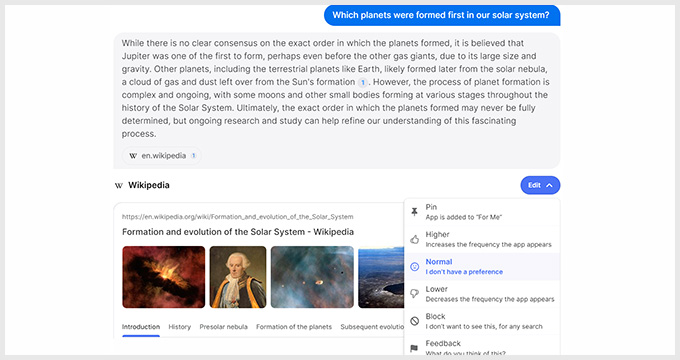The image size is (680, 360).
Task: Choose Lower to decrease app frequency
Action: [482, 294]
